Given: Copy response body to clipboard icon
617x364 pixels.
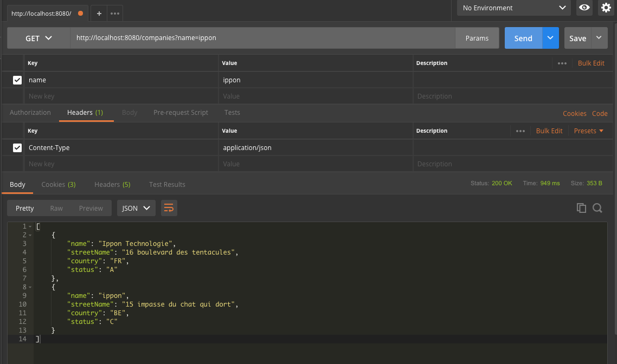Looking at the screenshot, I should [x=581, y=208].
